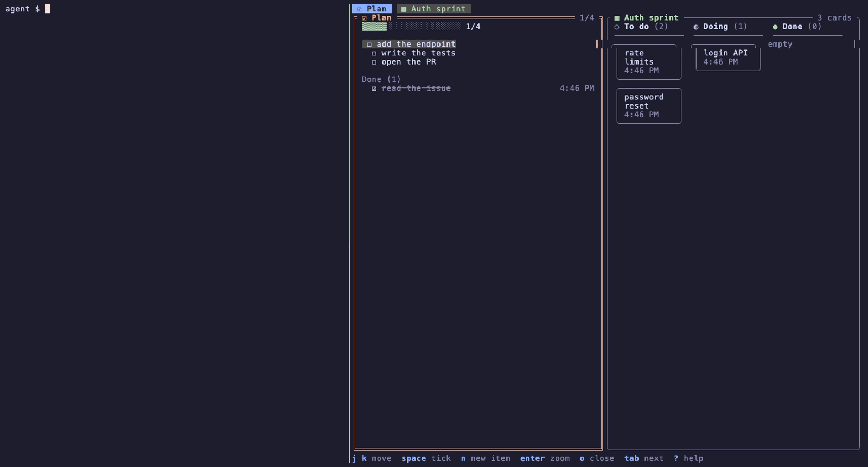Open the 'login API' card

point(728,58)
